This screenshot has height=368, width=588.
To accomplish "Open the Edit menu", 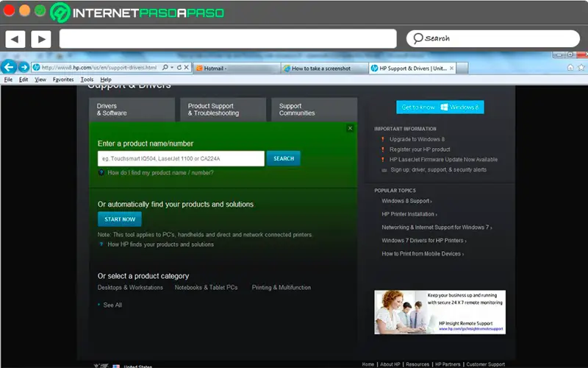I will point(24,79).
